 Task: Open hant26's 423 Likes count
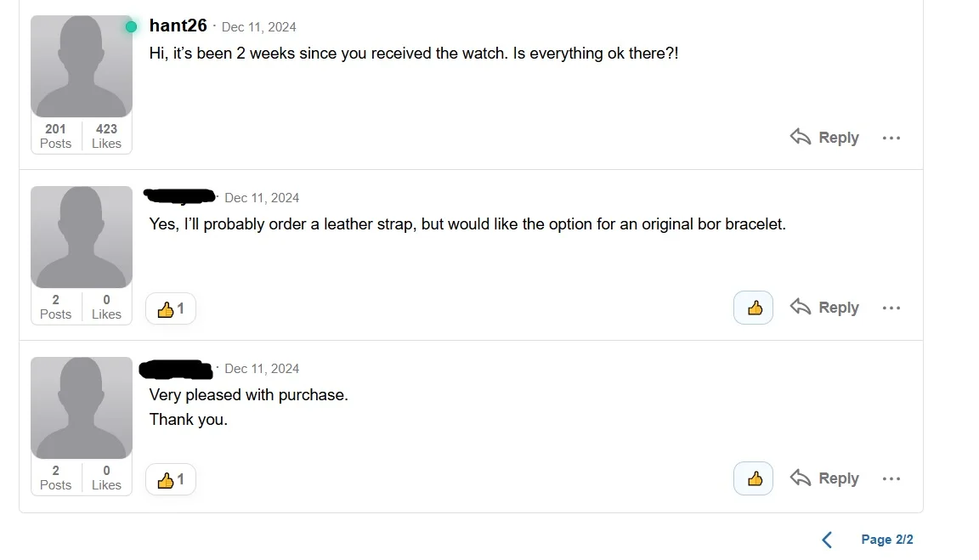click(x=106, y=136)
